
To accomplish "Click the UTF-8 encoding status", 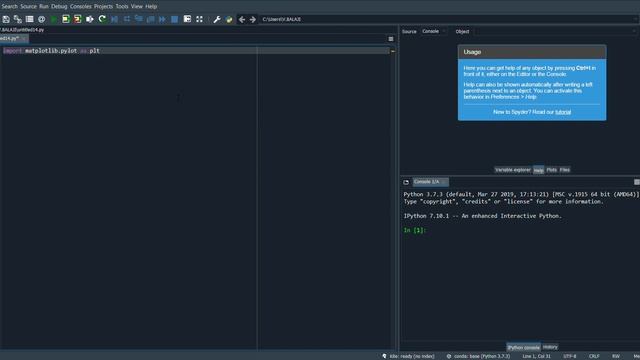I will click(569, 356).
